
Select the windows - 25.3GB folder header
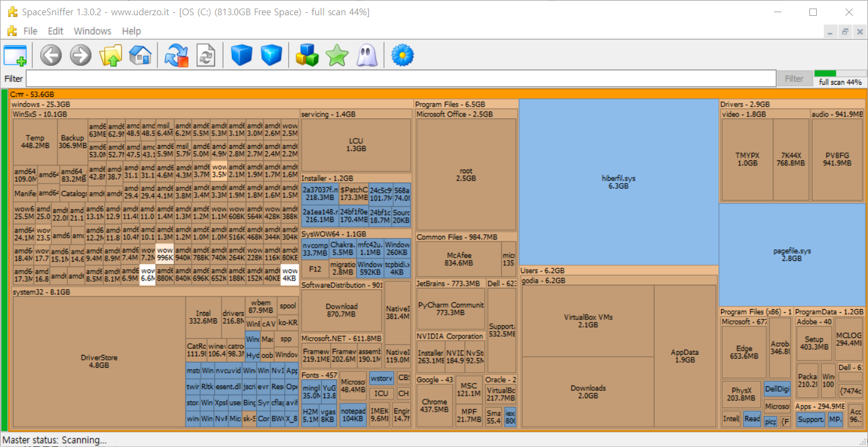pyautogui.click(x=212, y=104)
